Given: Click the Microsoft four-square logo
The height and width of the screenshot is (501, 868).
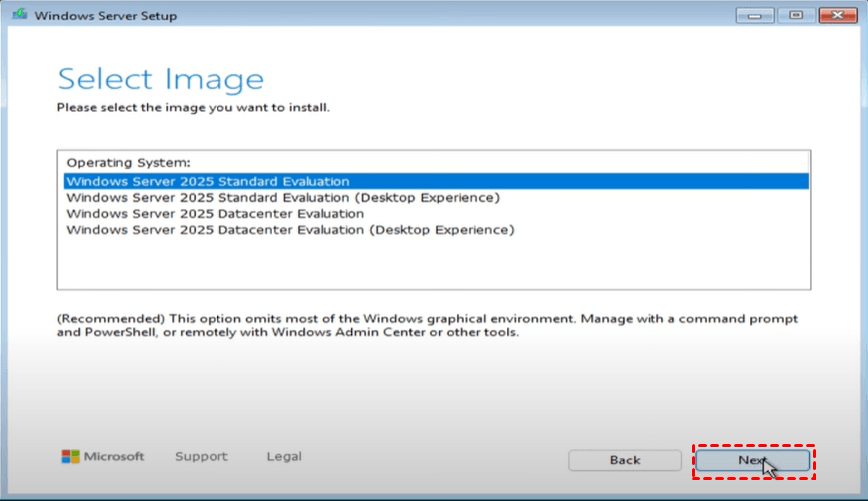Looking at the screenshot, I should (70, 457).
